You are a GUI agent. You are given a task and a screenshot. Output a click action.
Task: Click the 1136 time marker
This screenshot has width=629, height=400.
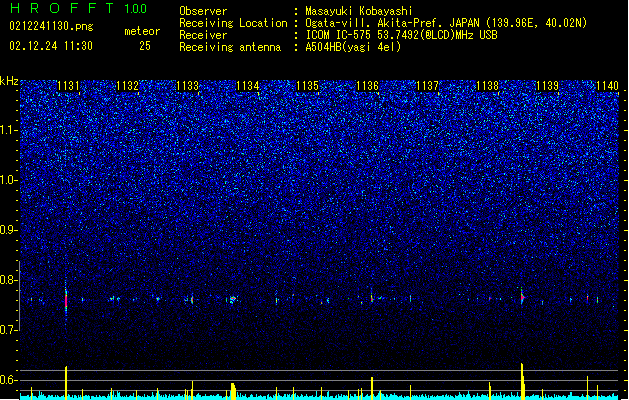(367, 85)
